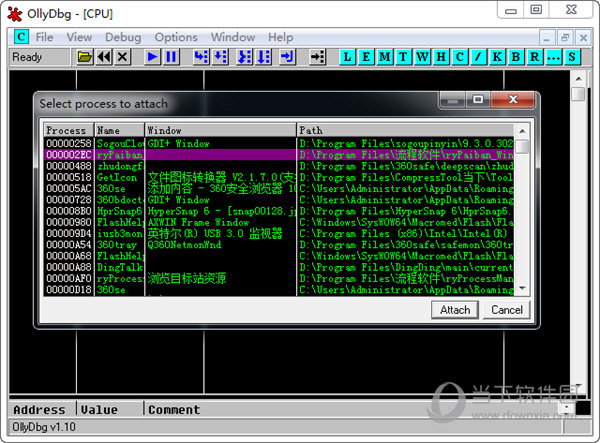600x443 pixels.
Task: Select process 00000728 360bdoct row
Action: pyautogui.click(x=279, y=200)
